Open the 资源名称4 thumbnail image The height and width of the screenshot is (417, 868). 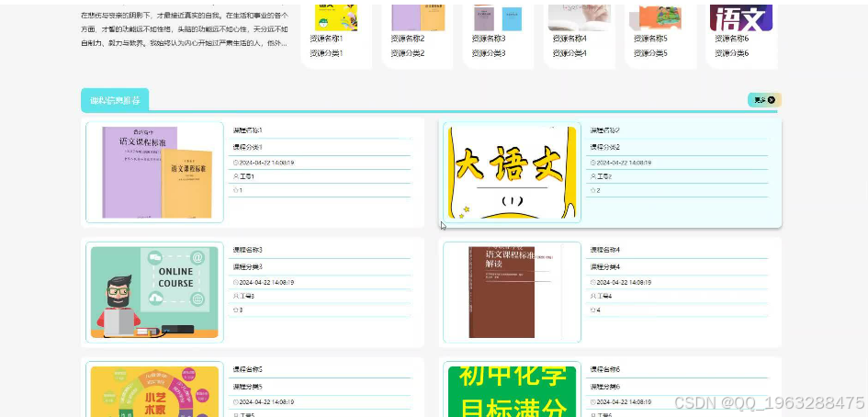[x=580, y=17]
